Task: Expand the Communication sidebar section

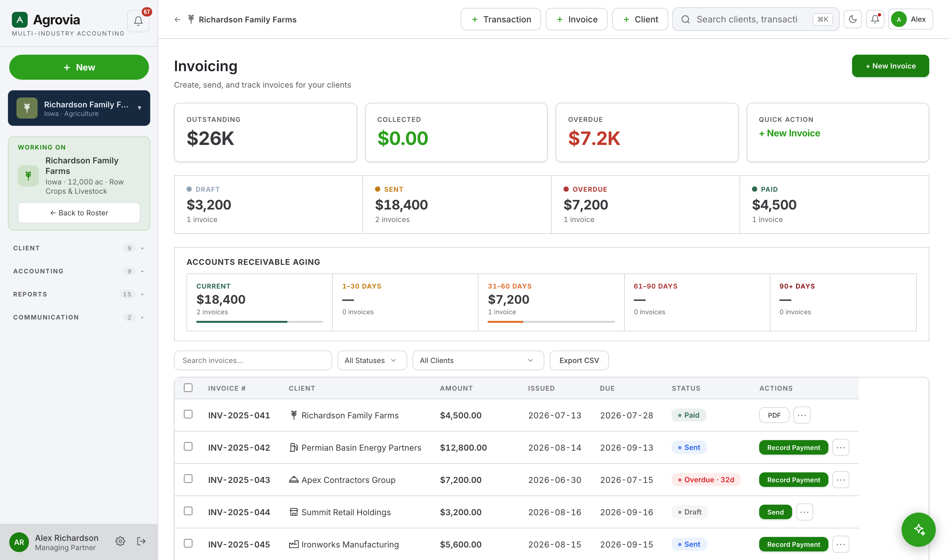Action: coord(79,317)
